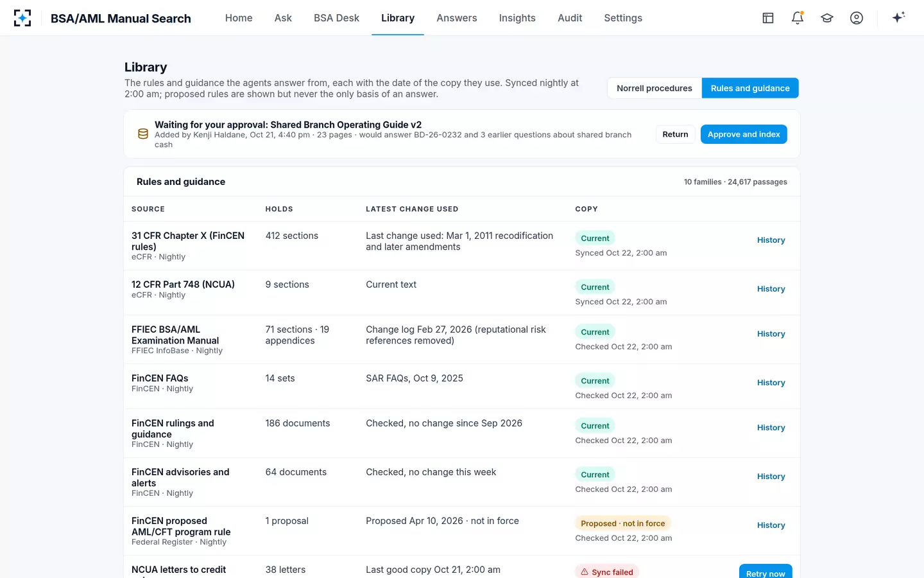Switch to Rules and guidance view

click(x=750, y=88)
